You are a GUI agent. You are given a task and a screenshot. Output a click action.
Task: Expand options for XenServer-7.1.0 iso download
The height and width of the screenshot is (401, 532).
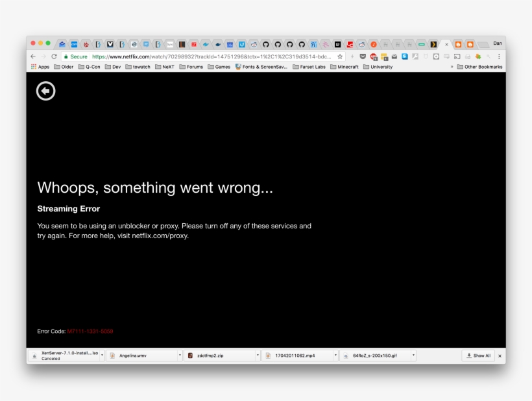tap(102, 355)
